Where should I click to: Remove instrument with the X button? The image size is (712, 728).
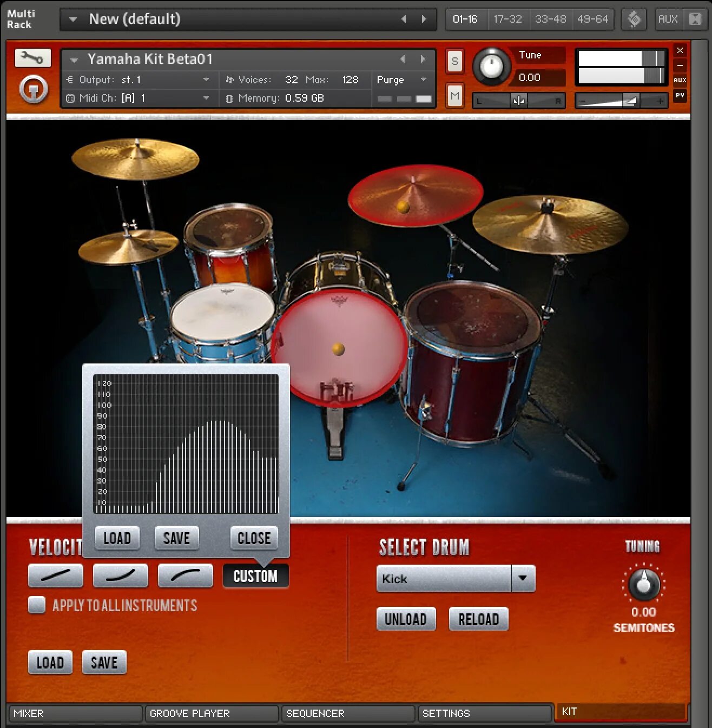point(680,50)
